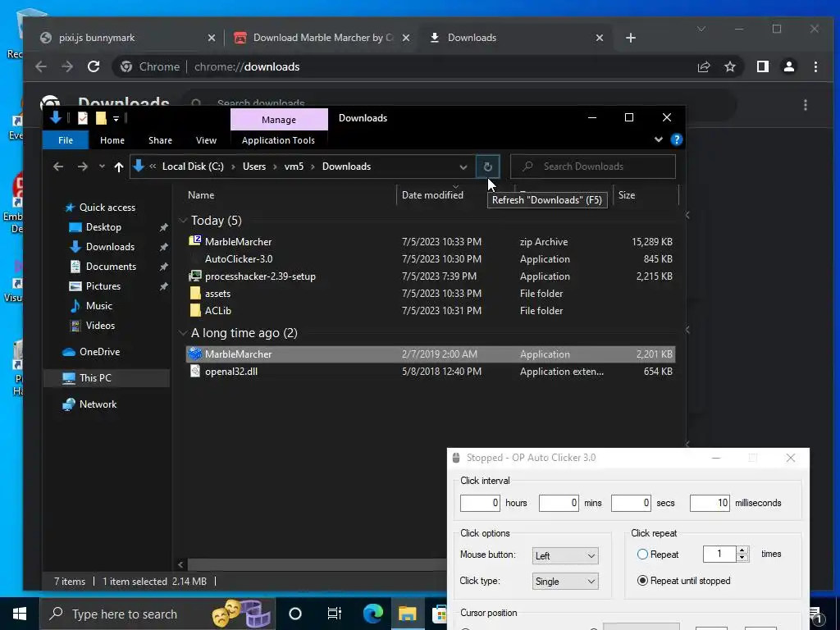The width and height of the screenshot is (840, 630).
Task: Select Repeat radio button in Auto Clicker
Action: pos(642,555)
